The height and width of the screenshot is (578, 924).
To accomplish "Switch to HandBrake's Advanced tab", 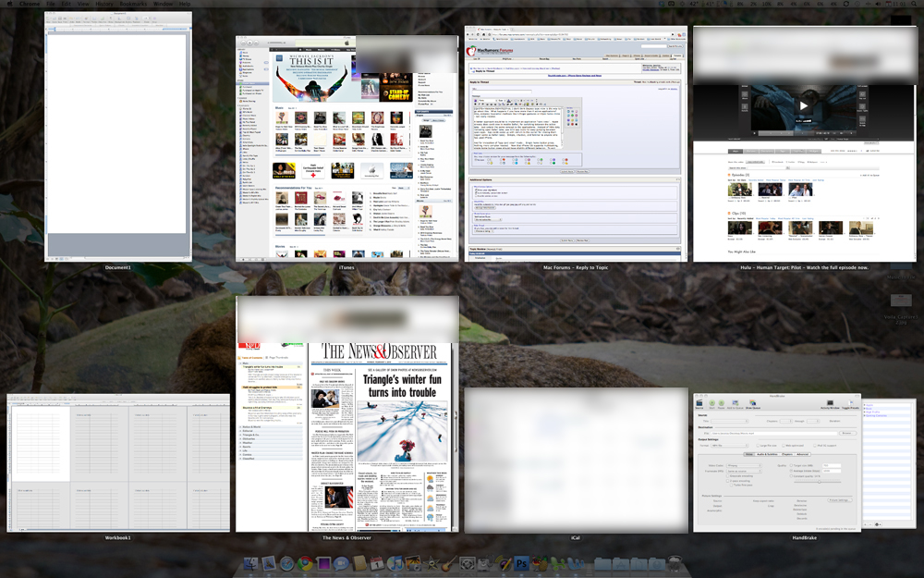I will [x=803, y=454].
